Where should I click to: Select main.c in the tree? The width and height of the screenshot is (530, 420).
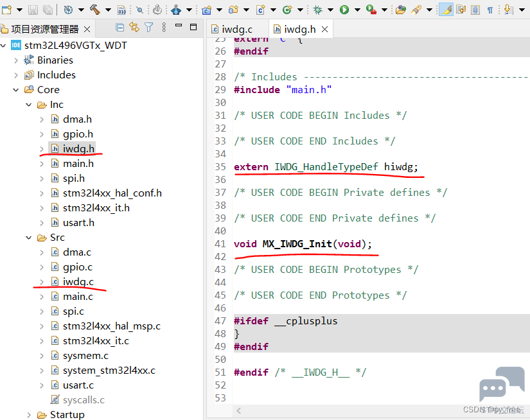tap(78, 297)
